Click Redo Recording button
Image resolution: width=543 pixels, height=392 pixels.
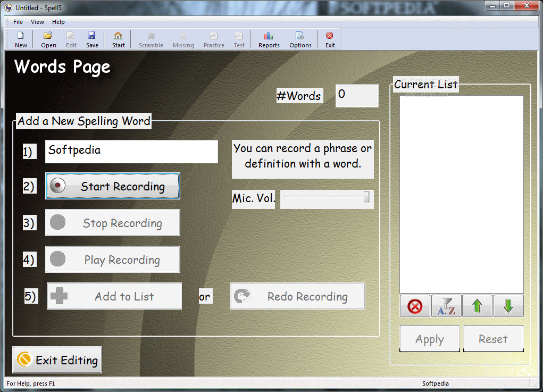click(x=298, y=296)
